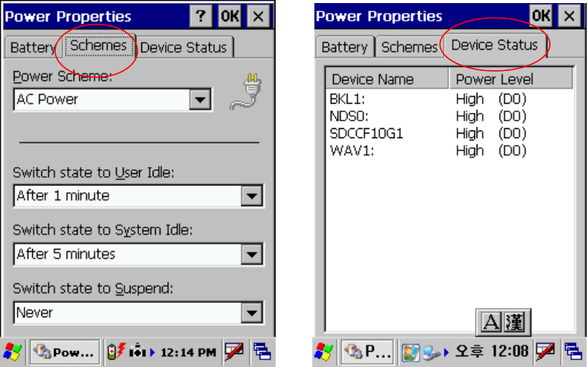This screenshot has width=588, height=367.
Task: Open the input panel pen icon on left
Action: 234,352
